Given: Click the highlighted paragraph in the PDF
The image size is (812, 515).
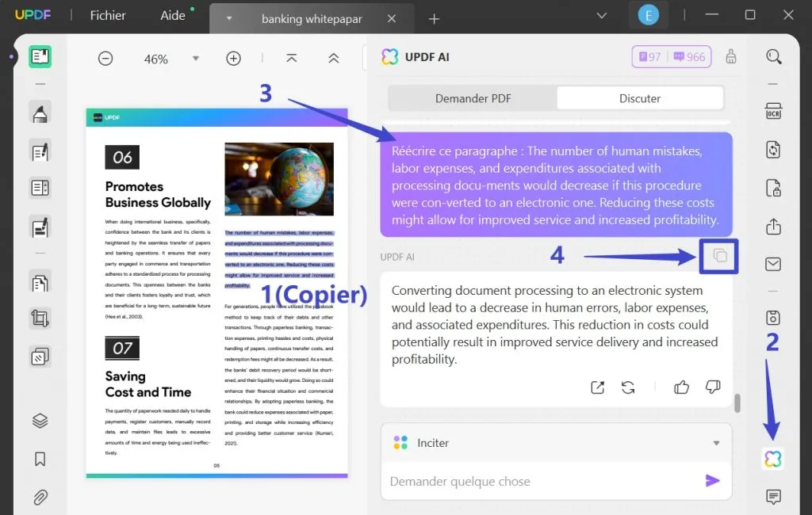Looking at the screenshot, I should click(279, 259).
